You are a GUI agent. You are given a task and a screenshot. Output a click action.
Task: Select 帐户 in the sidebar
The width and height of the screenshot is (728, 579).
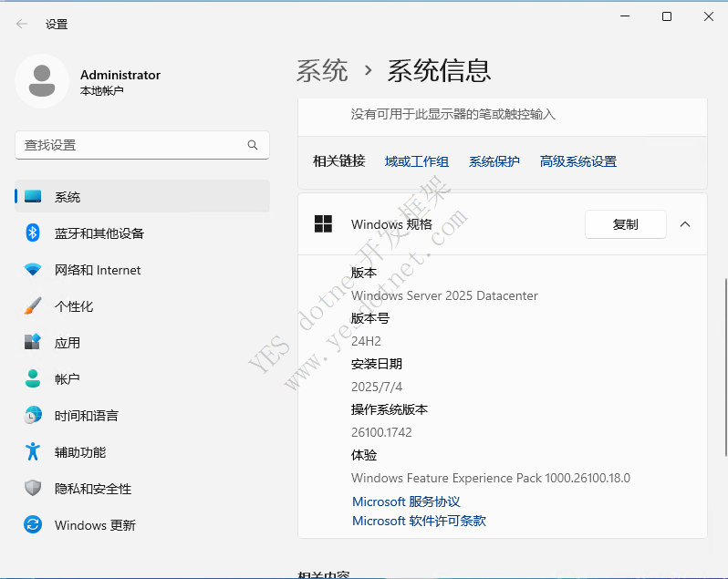point(142,378)
